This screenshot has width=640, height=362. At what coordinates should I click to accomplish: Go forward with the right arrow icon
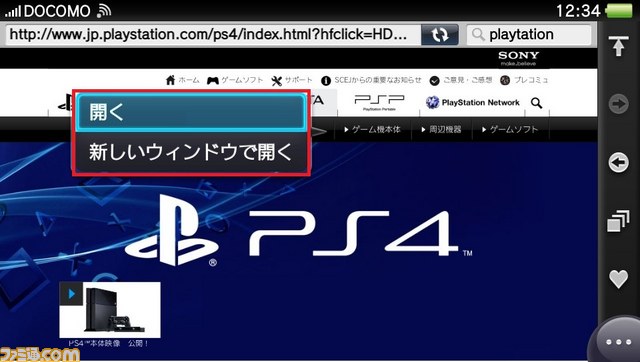(x=618, y=104)
